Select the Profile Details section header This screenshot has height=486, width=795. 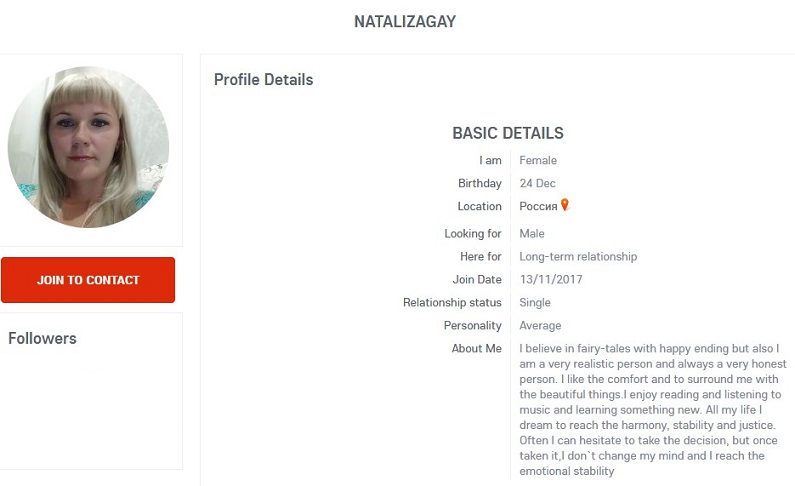[263, 80]
